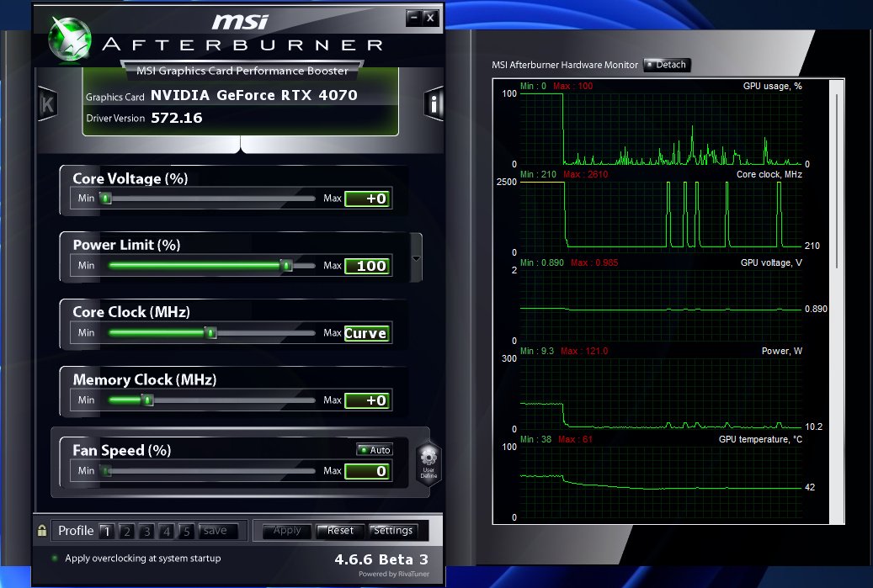Click the driver version 572.16 text
Image resolution: width=873 pixels, height=588 pixels.
pyautogui.click(x=177, y=118)
